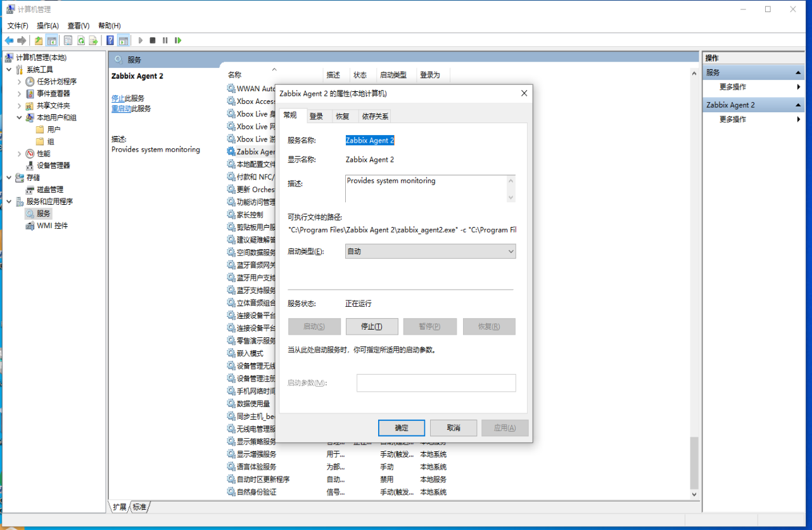Click the WMI 控件 tree icon
The width and height of the screenshot is (812, 530).
[x=30, y=226]
